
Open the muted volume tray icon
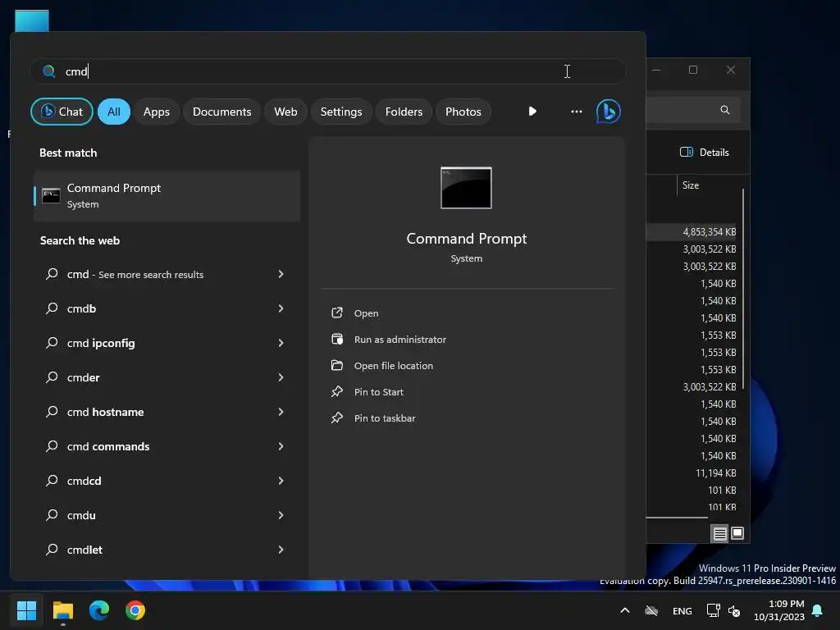point(734,610)
